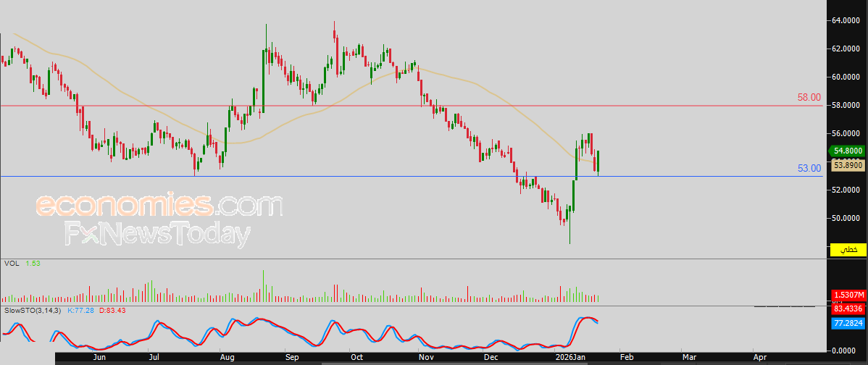868x365 pixels.
Task: Click the yellow خطي scale label
Action: (846, 250)
